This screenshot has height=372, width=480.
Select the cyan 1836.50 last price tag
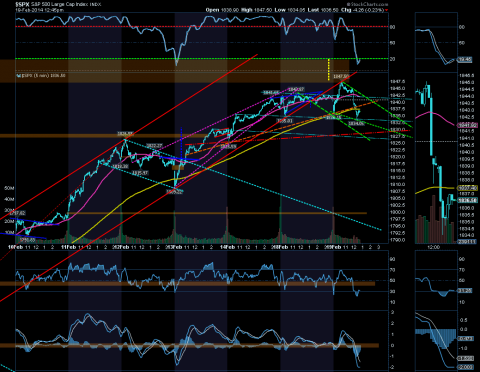click(x=466, y=200)
